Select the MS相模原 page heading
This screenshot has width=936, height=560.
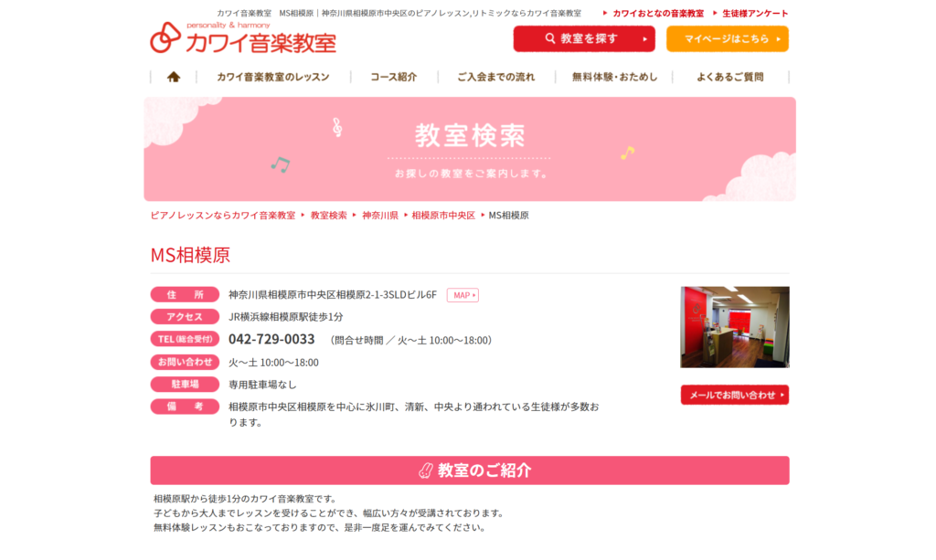(190, 255)
